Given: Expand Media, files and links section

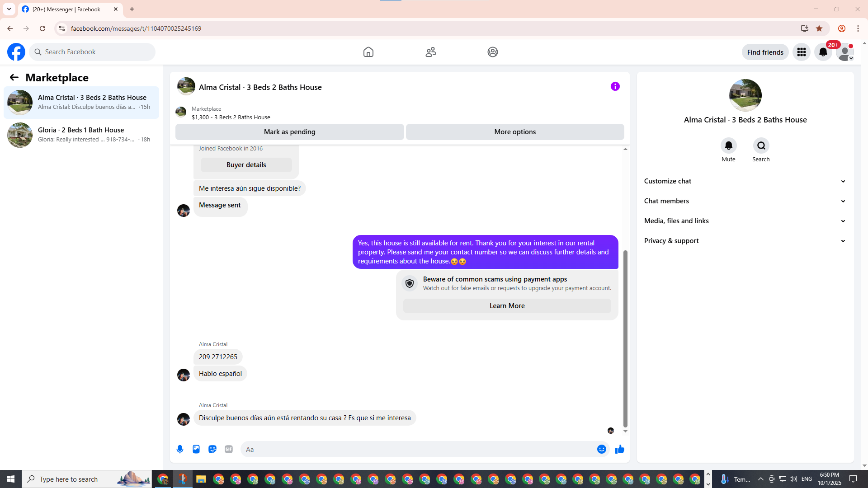Looking at the screenshot, I should pyautogui.click(x=745, y=221).
